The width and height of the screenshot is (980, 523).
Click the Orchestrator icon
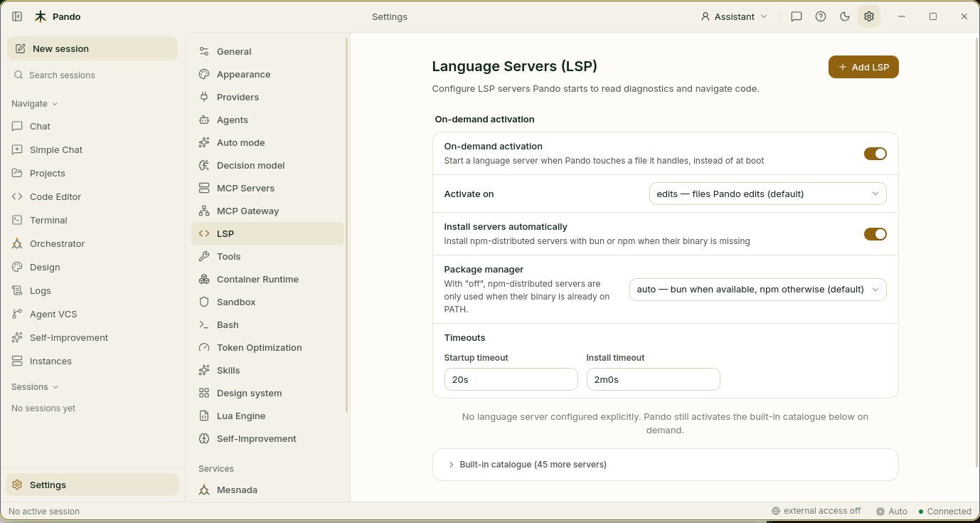tap(17, 243)
